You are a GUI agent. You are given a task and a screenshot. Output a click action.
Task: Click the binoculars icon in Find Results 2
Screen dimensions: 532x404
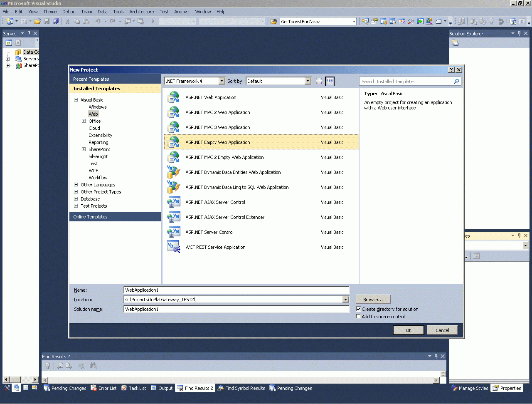[x=93, y=366]
